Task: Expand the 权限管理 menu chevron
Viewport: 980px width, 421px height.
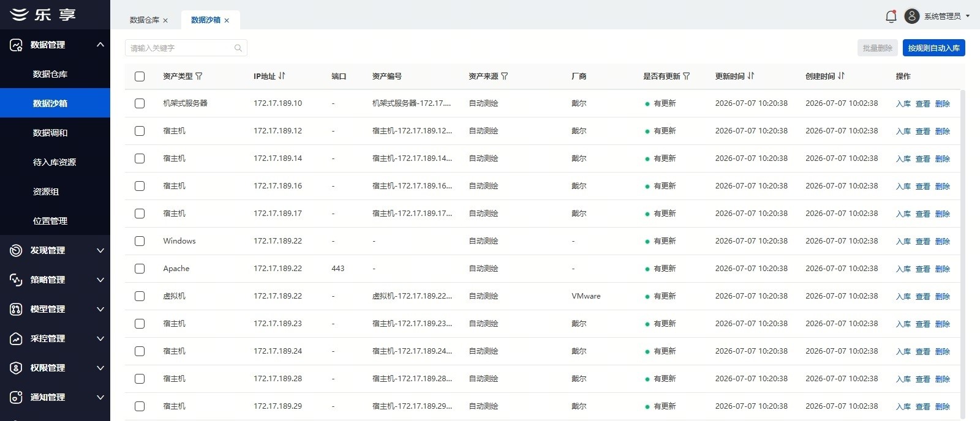Action: click(x=100, y=368)
